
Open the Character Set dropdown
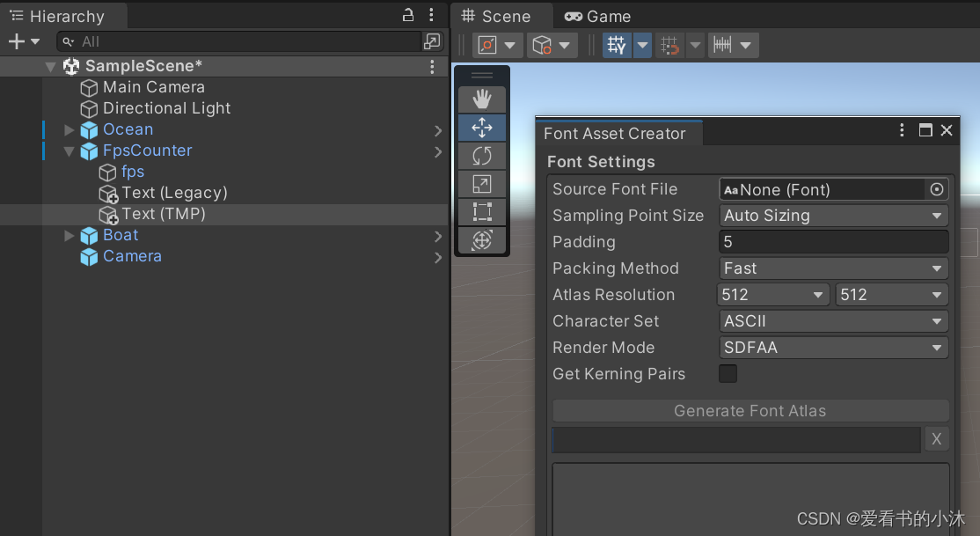click(x=833, y=321)
